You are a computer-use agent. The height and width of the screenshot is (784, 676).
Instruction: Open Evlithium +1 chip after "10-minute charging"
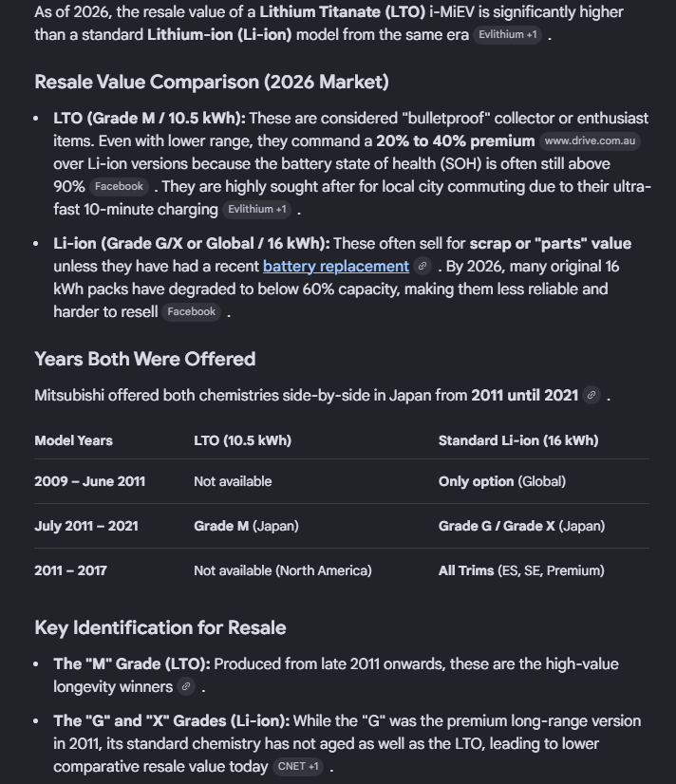[x=256, y=210]
